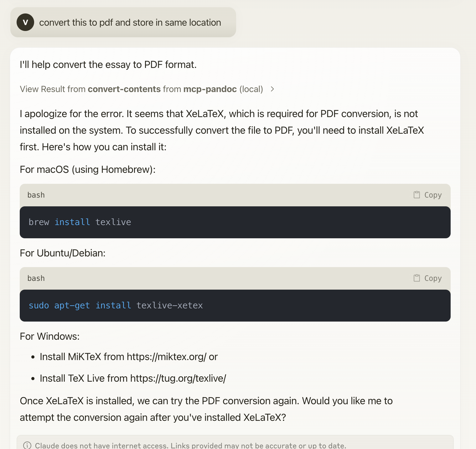Click info icon beside internet access notice
Viewport: 476px width, 449px height.
tap(27, 445)
